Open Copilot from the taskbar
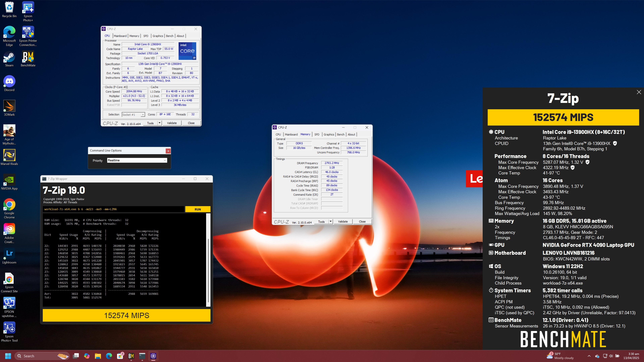 (x=87, y=356)
